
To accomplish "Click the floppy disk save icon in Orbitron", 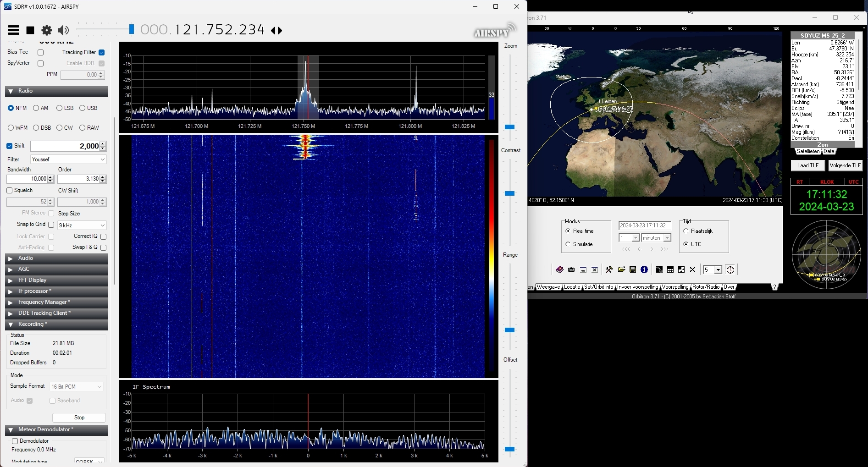I will (x=633, y=269).
